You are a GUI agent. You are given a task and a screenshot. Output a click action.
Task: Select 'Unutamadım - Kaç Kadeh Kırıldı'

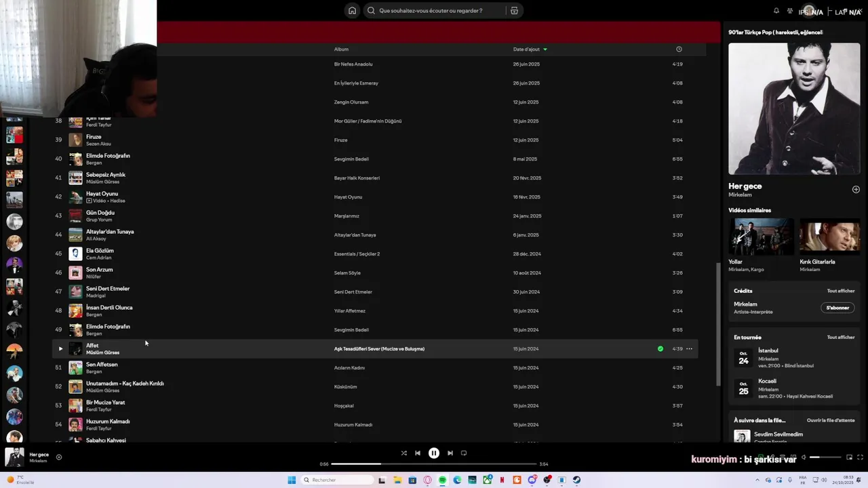click(125, 384)
